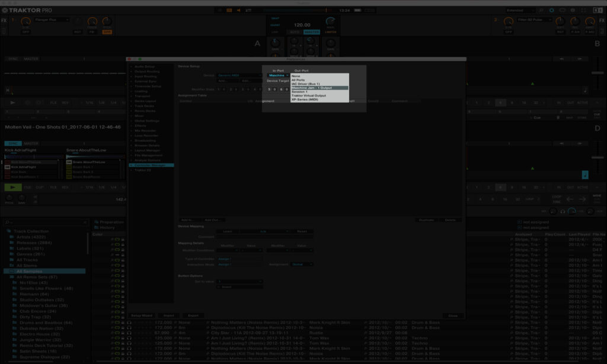Select the All Samples tree item
The width and height of the screenshot is (607, 364).
44,272
